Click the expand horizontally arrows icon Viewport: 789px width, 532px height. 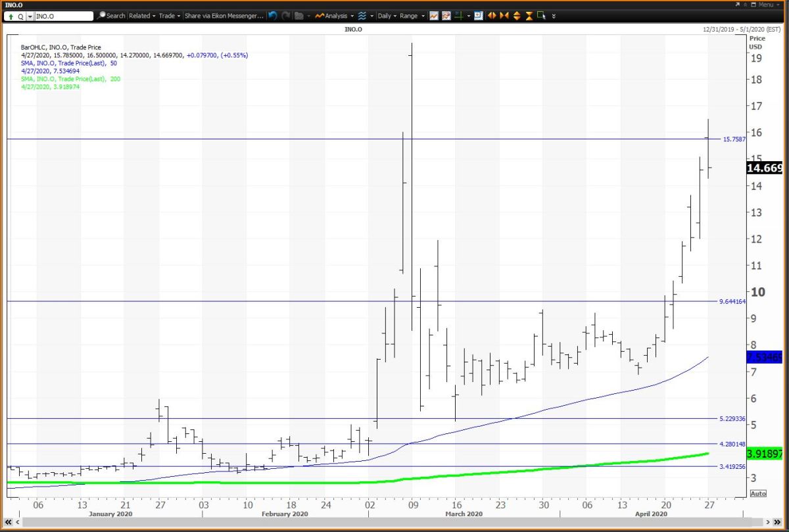[491, 16]
